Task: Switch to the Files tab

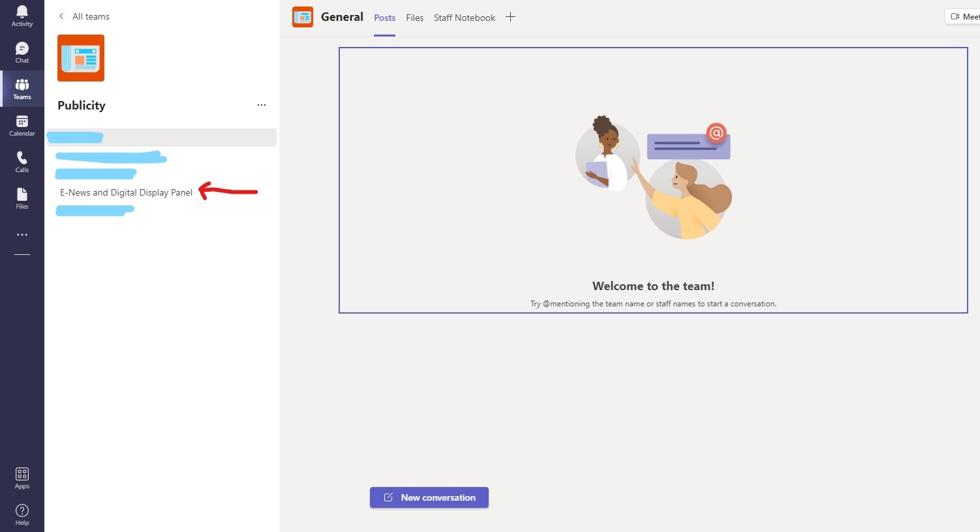Action: [x=414, y=18]
